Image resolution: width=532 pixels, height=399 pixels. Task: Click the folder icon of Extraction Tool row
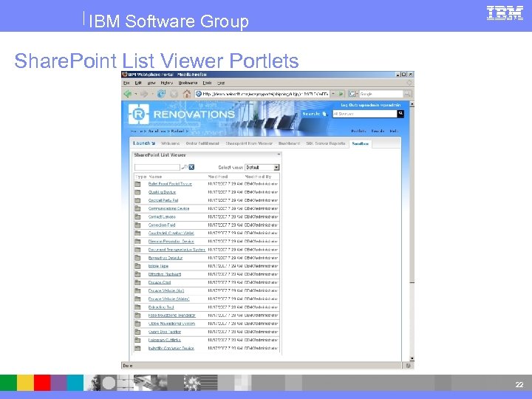click(137, 307)
